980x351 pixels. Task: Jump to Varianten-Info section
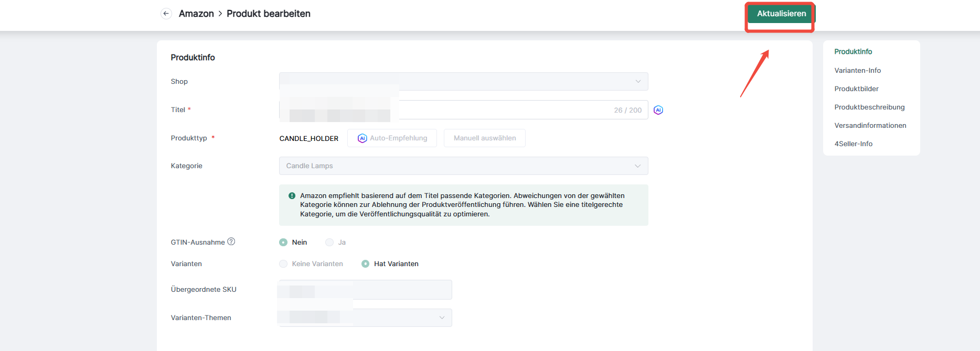[x=857, y=70]
